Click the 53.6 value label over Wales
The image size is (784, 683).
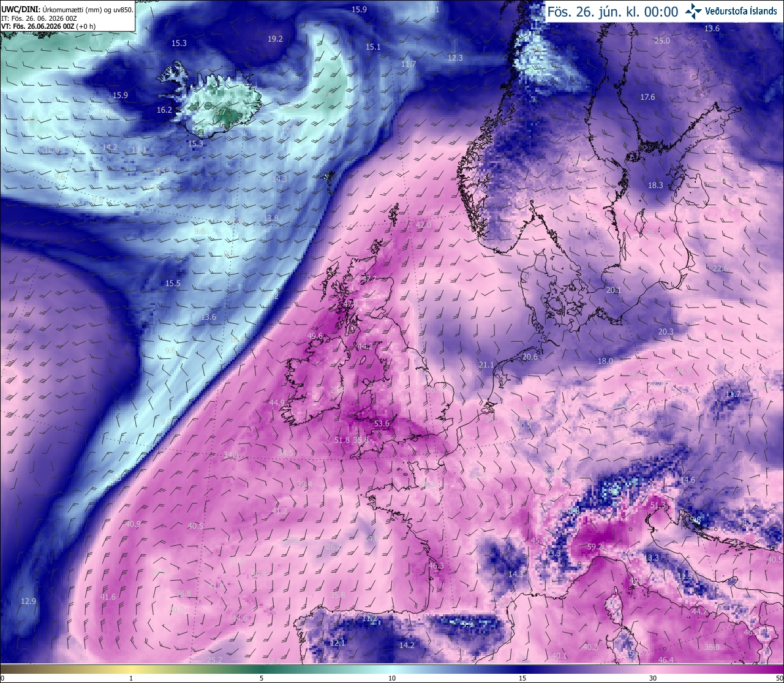(x=382, y=423)
